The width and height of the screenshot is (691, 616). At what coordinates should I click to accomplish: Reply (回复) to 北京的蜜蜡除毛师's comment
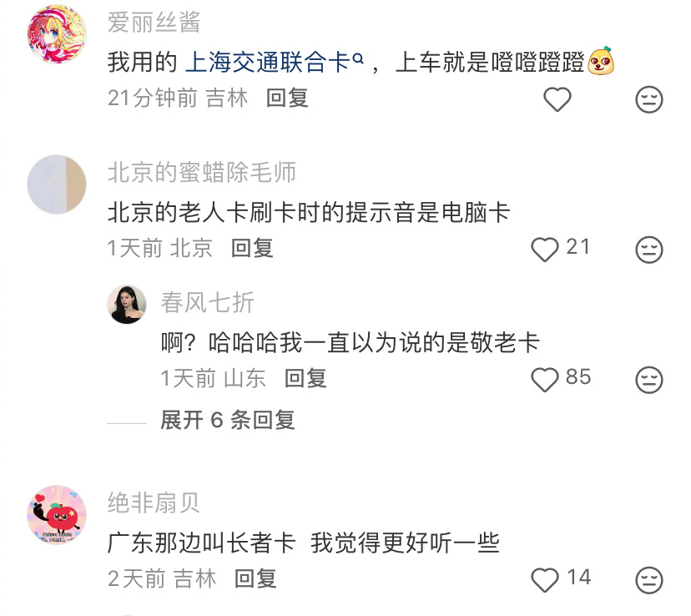click(252, 248)
